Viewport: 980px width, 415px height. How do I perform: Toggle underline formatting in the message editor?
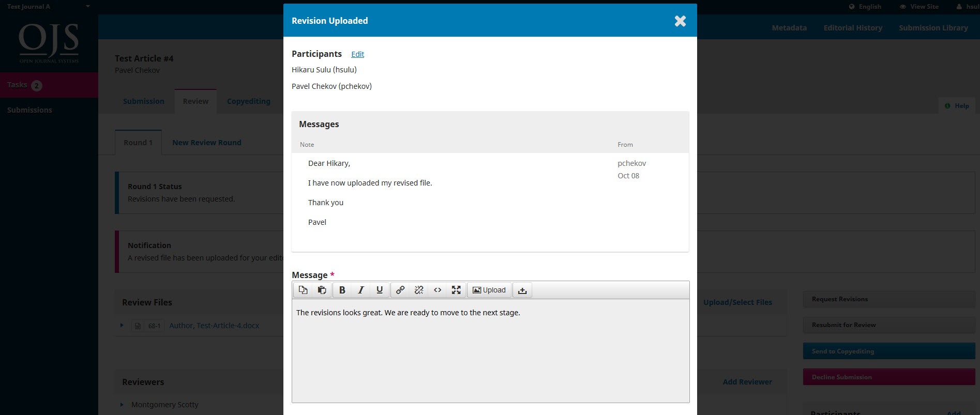point(379,290)
